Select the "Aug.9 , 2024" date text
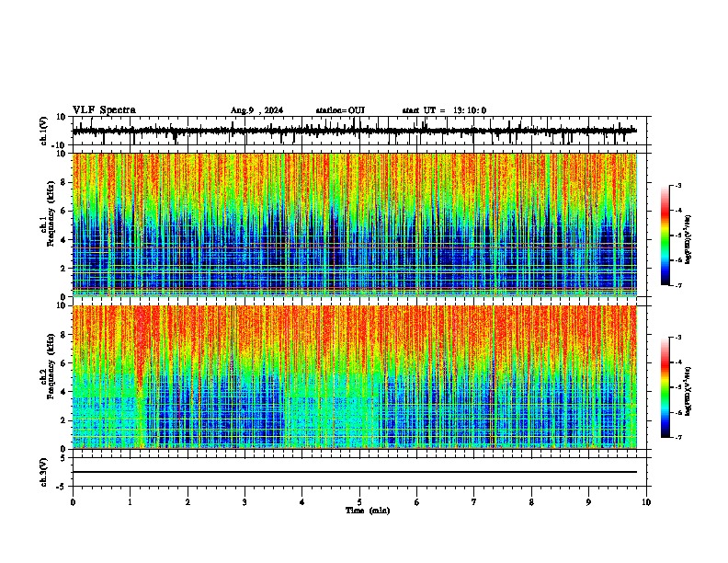 [256, 110]
